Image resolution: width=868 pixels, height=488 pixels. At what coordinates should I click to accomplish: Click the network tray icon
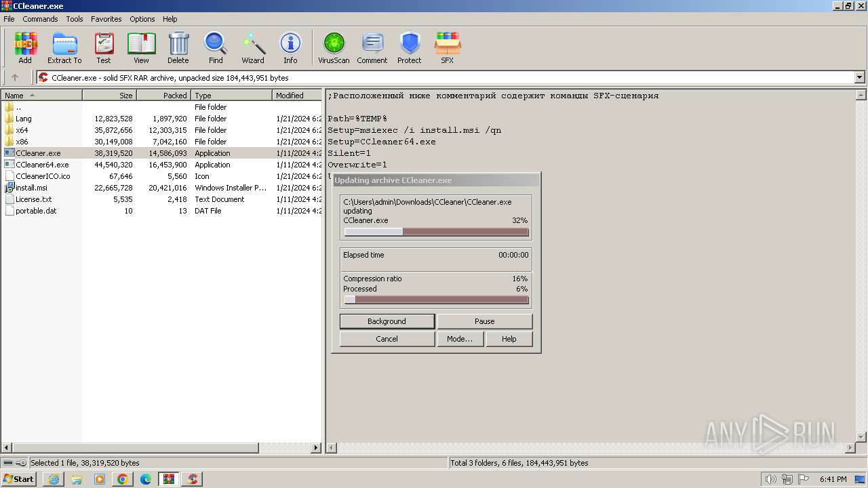point(787,479)
